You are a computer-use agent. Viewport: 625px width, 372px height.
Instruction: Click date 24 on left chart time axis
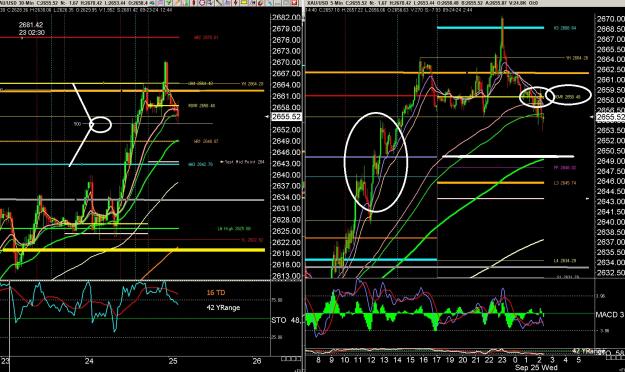89,361
